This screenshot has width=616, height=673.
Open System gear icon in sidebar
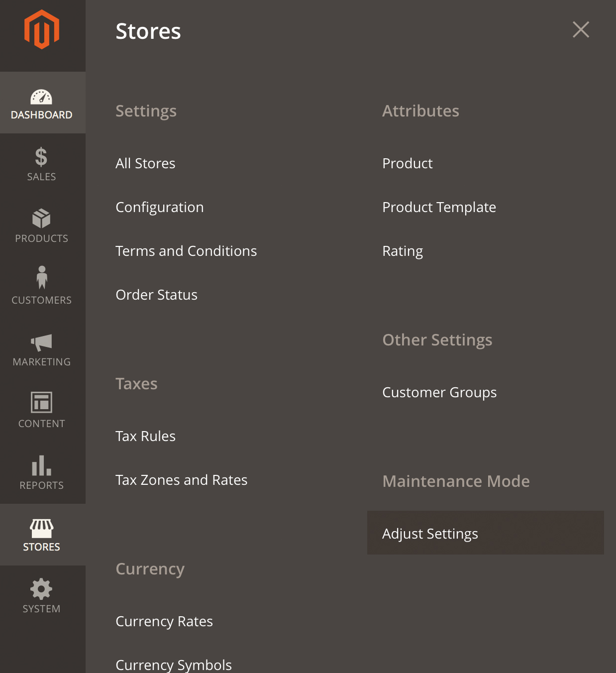[x=41, y=589]
